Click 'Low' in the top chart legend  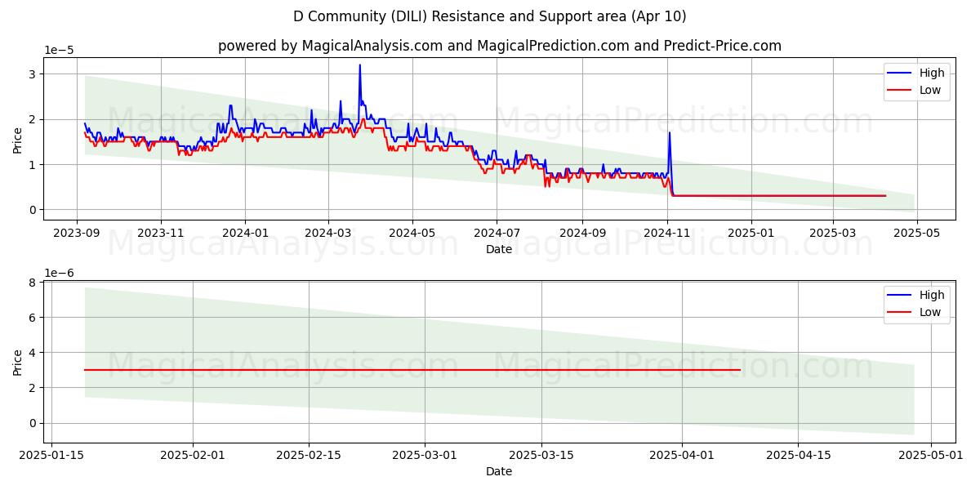930,90
